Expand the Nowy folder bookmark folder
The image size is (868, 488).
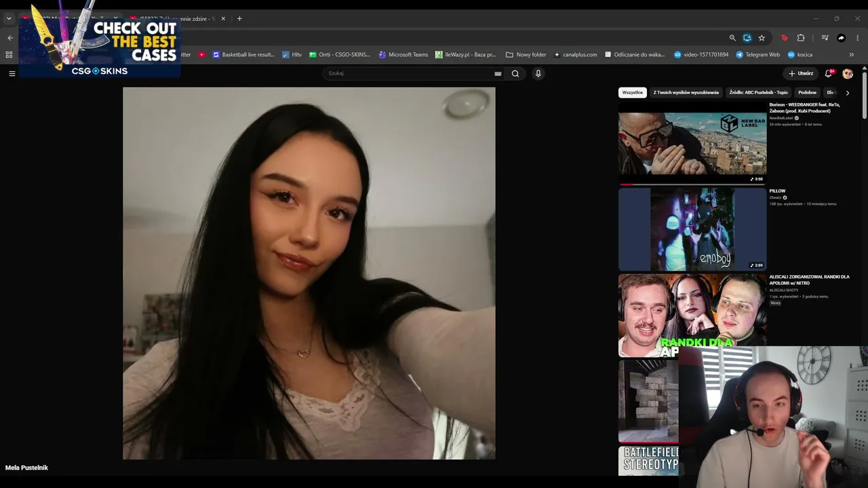point(526,55)
